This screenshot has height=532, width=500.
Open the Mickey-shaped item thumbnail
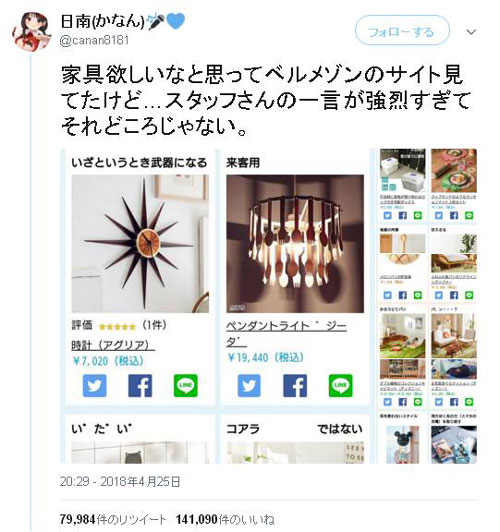tap(402, 444)
